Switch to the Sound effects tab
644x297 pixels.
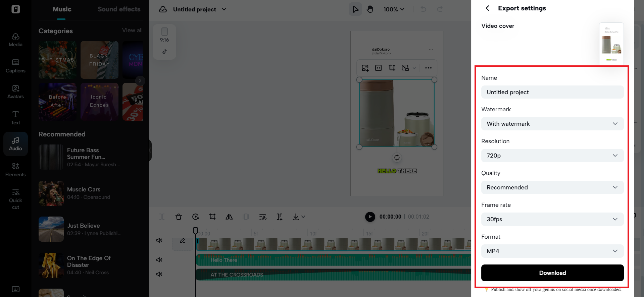[119, 9]
